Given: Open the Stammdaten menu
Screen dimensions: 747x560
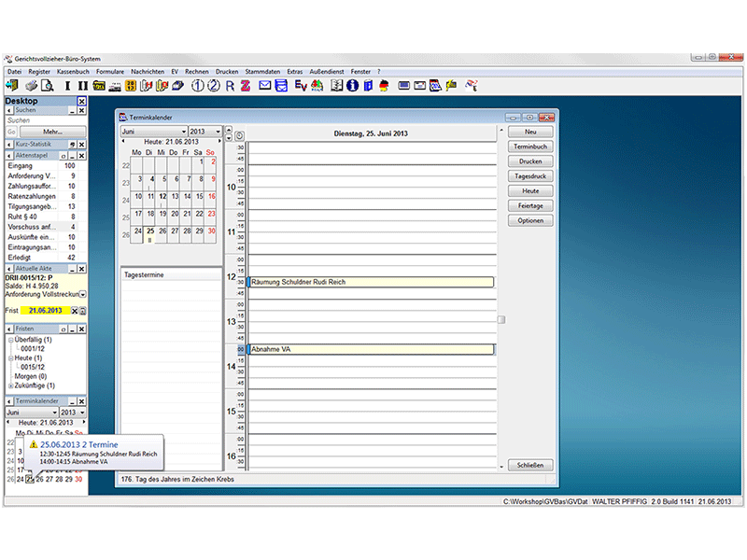Looking at the screenshot, I should coord(262,72).
